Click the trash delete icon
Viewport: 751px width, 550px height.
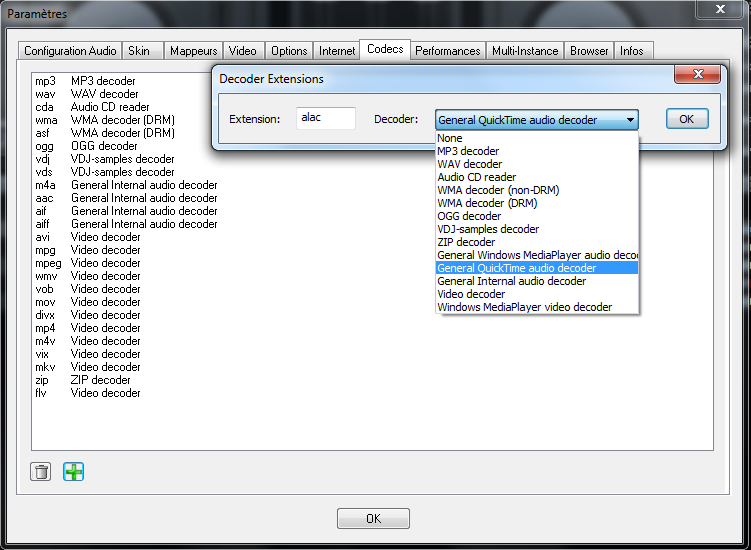point(41,472)
